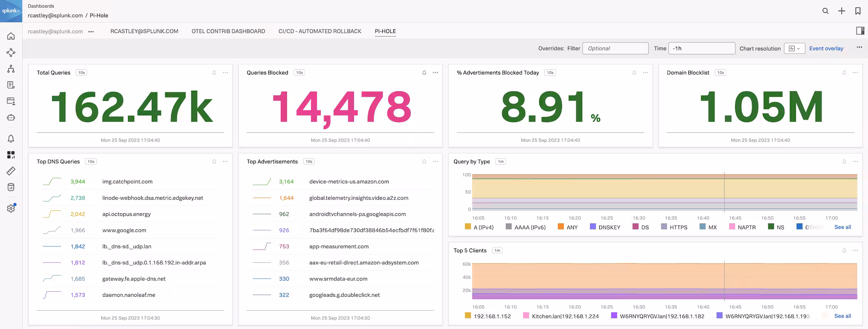Click bell icon on Queries Blocked chart
This screenshot has width=868, height=329.
(424, 73)
